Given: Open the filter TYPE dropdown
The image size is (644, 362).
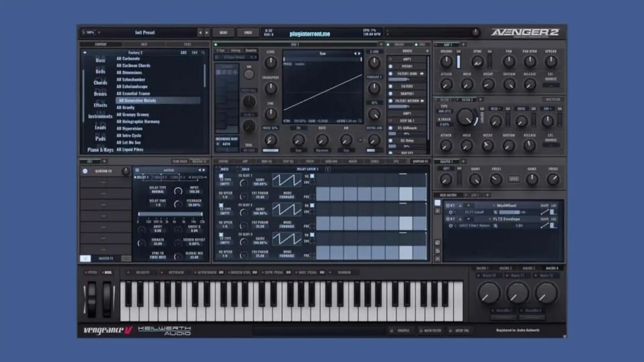Looking at the screenshot, I should (x=445, y=111).
